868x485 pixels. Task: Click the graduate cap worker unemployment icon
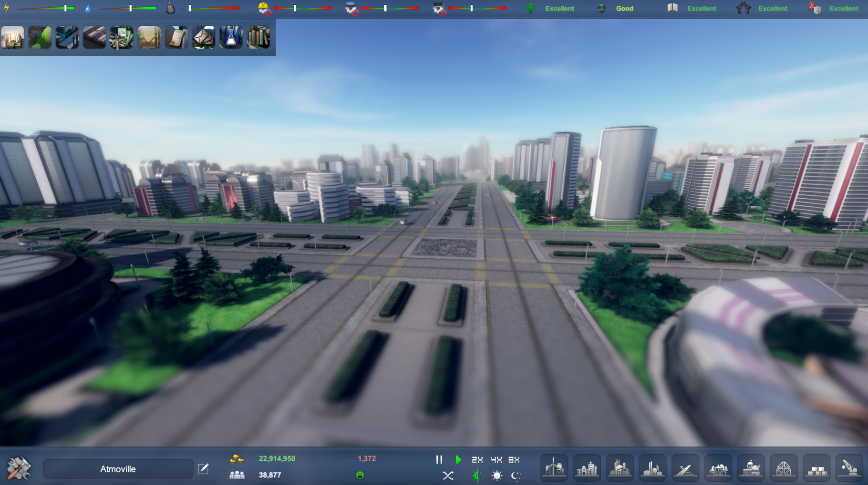439,9
